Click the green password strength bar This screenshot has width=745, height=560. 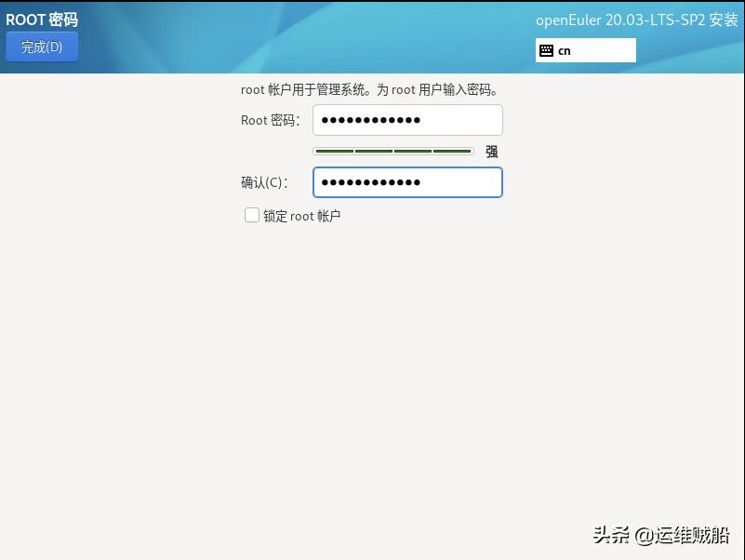[393, 150]
